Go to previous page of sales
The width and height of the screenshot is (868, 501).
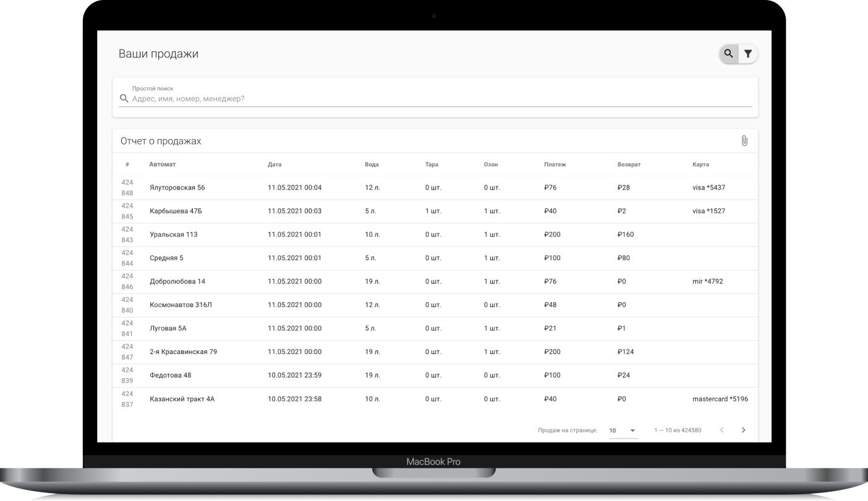click(722, 430)
